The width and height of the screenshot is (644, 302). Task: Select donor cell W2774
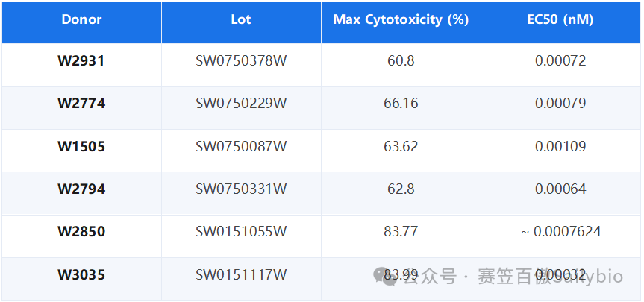[x=81, y=104]
